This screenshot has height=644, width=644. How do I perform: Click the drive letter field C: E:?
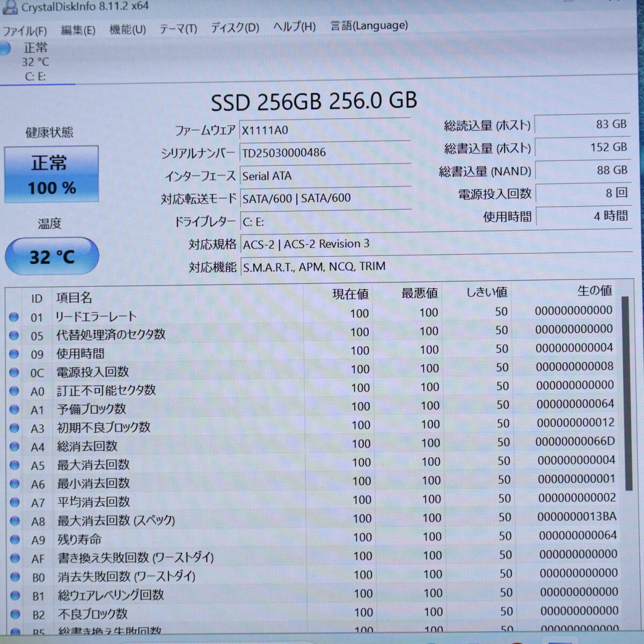click(x=325, y=221)
